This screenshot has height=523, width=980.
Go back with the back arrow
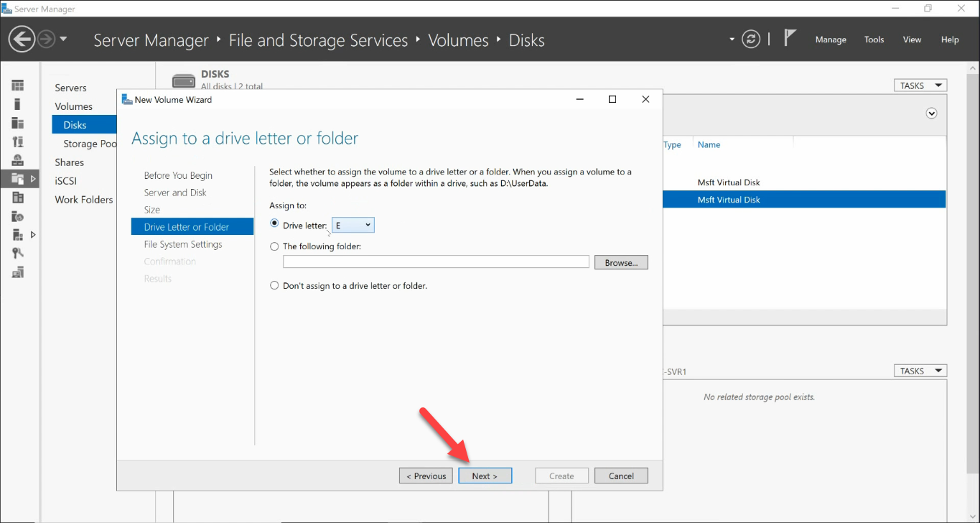point(22,39)
